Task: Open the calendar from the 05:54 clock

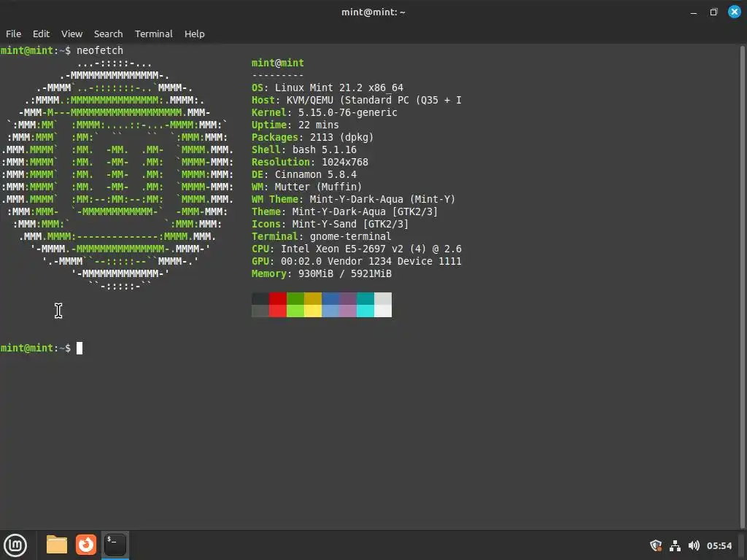Action: pos(719,545)
